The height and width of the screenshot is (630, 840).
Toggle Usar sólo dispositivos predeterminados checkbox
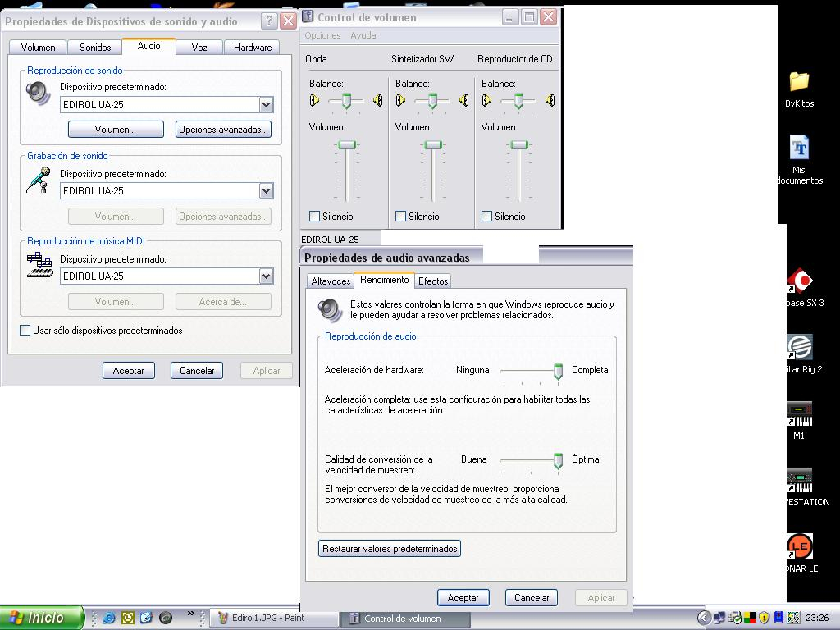25,330
